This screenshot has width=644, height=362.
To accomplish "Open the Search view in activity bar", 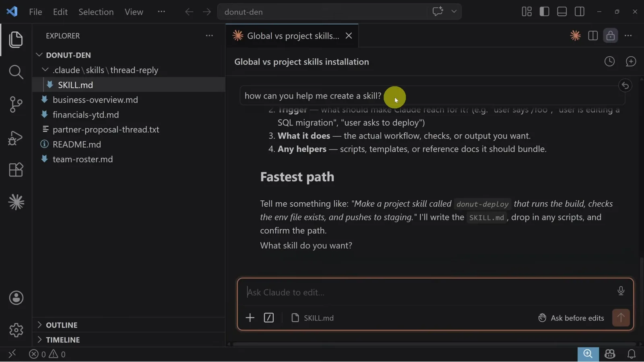I will (x=16, y=72).
